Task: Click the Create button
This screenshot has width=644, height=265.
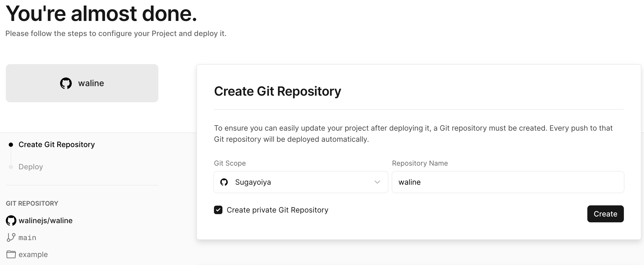Action: point(605,214)
